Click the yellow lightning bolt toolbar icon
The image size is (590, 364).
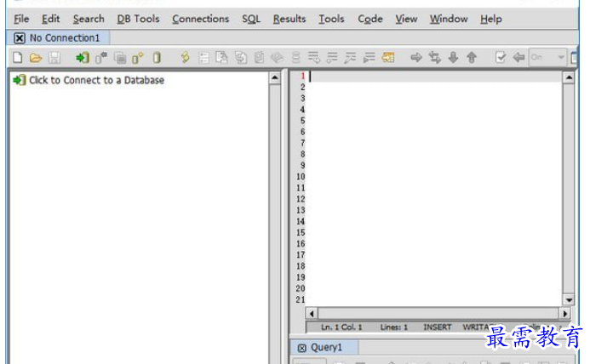click(185, 58)
